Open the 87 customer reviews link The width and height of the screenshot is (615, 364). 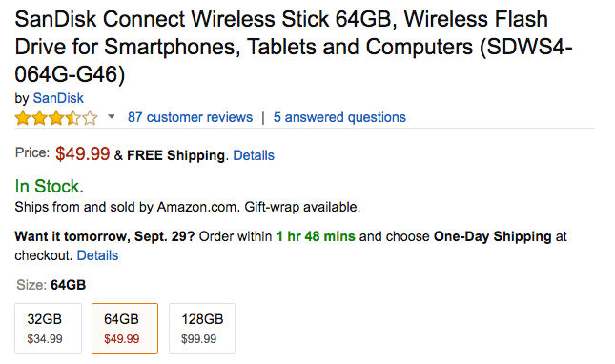[190, 117]
